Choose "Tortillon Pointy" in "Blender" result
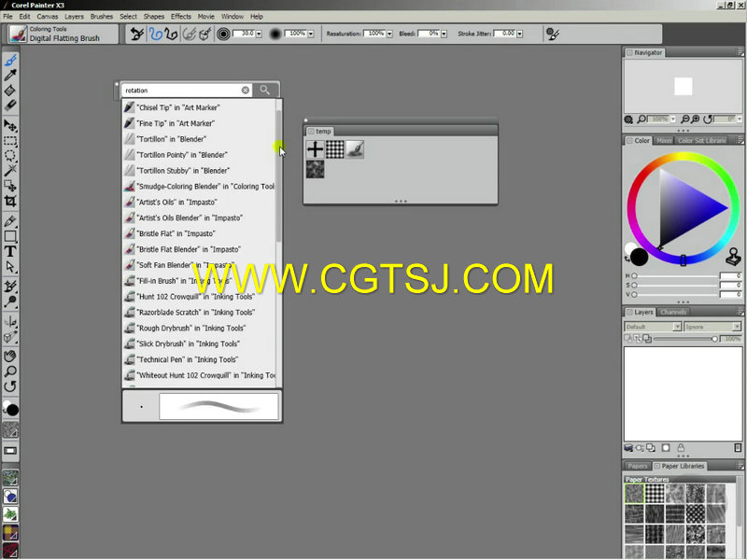 tap(200, 155)
